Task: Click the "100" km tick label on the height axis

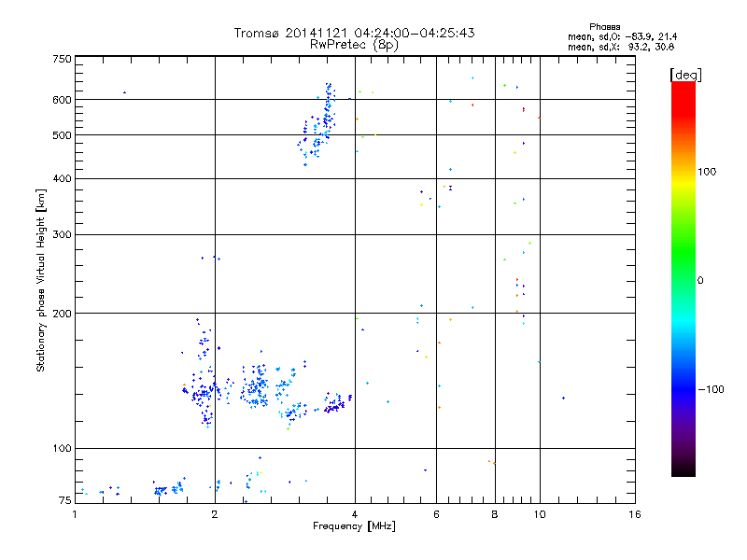Action: point(62,449)
